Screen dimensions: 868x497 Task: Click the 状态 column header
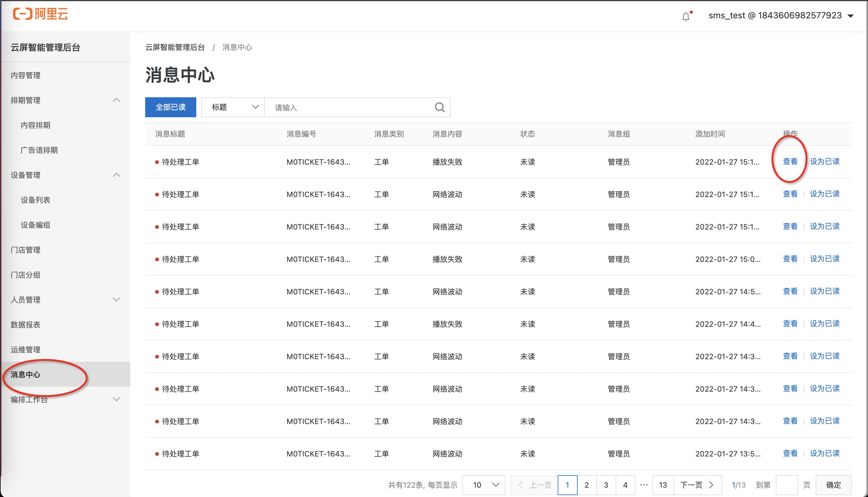pos(527,134)
